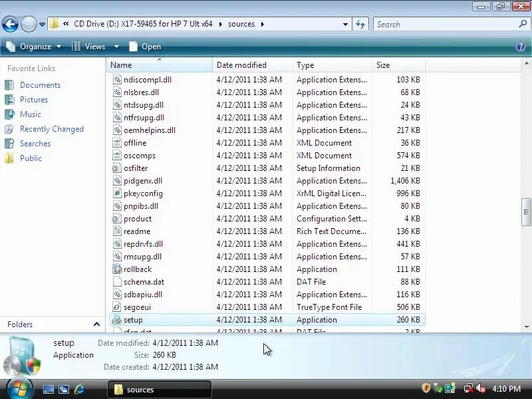Click the scroll down arrow of file list

click(526, 327)
